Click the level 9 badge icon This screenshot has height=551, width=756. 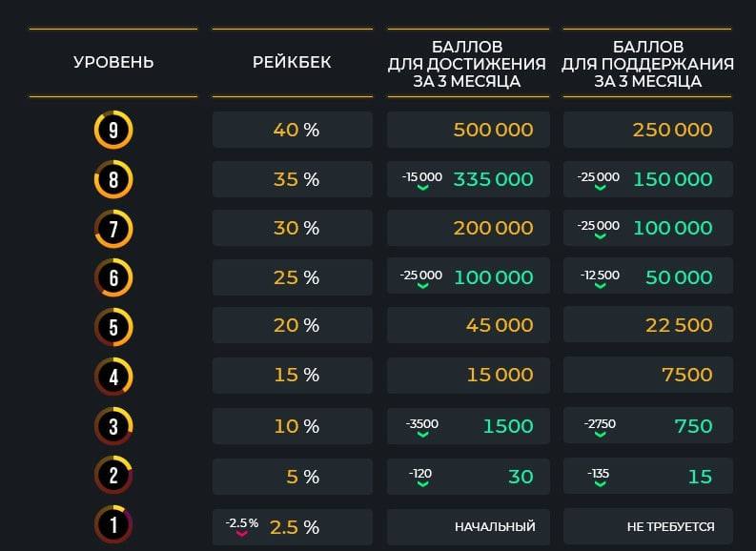pos(113,130)
